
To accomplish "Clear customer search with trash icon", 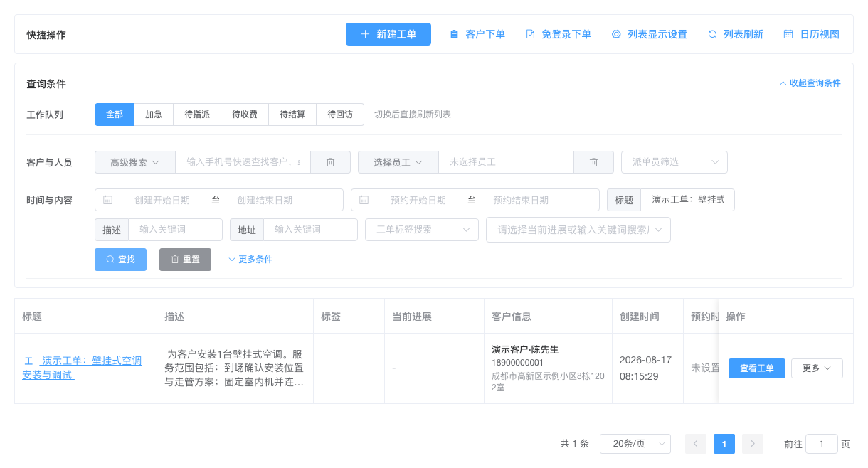I will pos(331,162).
